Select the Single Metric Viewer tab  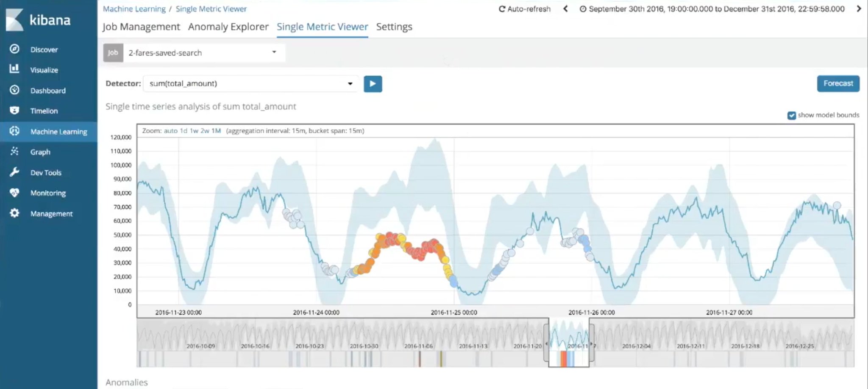pyautogui.click(x=323, y=27)
